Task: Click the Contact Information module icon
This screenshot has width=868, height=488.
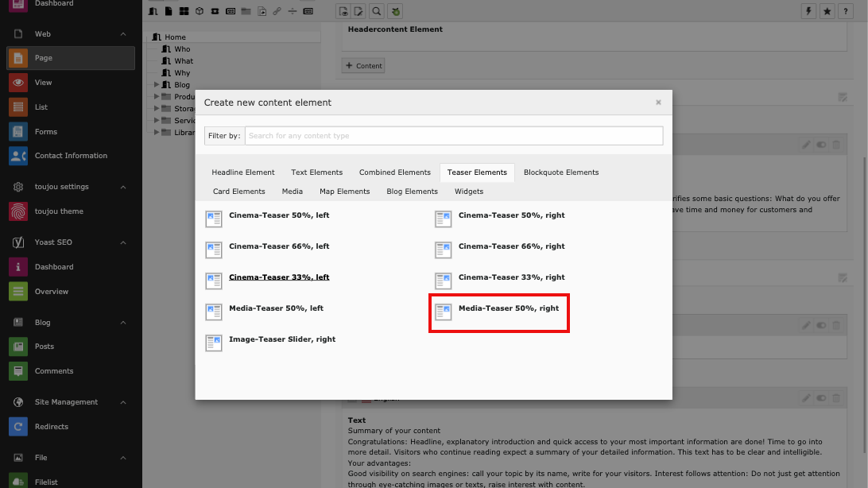Action: (18, 156)
